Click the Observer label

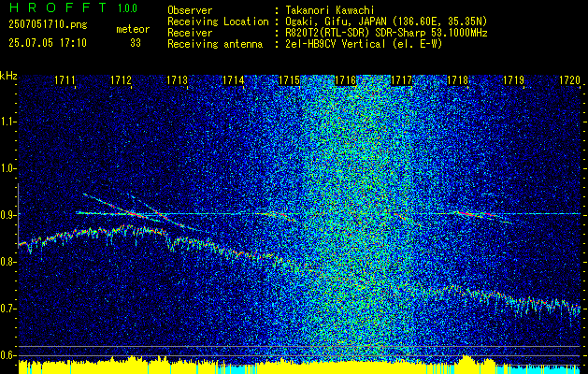190,10
